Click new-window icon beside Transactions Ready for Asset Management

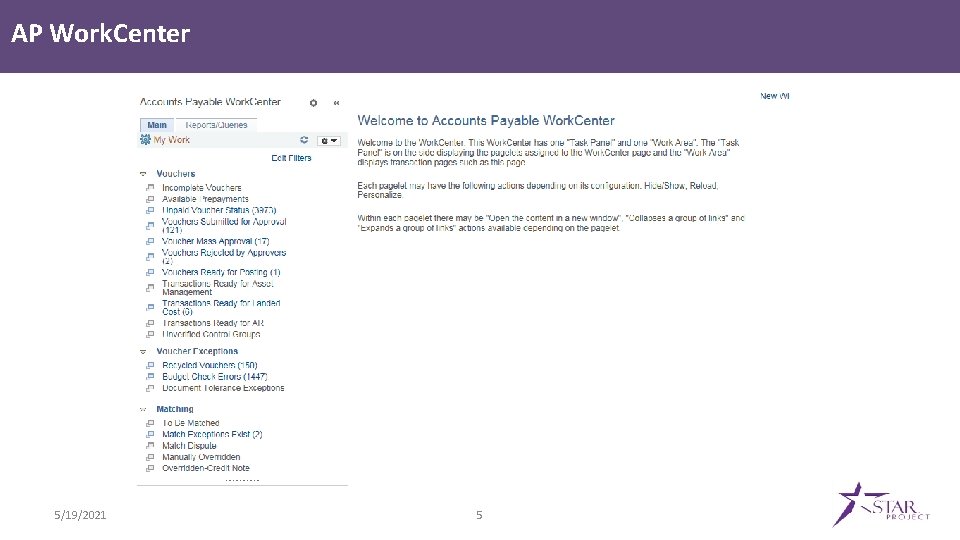150,288
